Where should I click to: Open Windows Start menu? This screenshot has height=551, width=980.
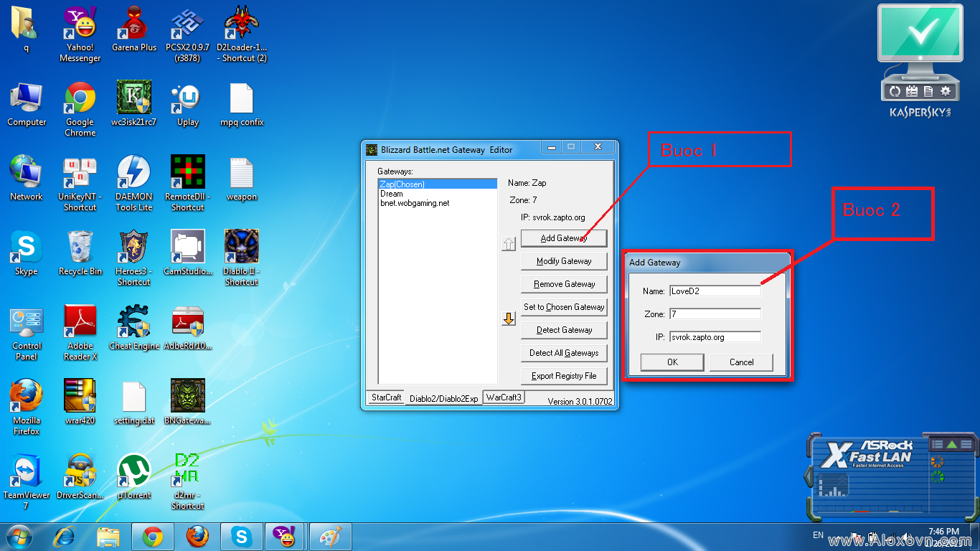[x=19, y=535]
